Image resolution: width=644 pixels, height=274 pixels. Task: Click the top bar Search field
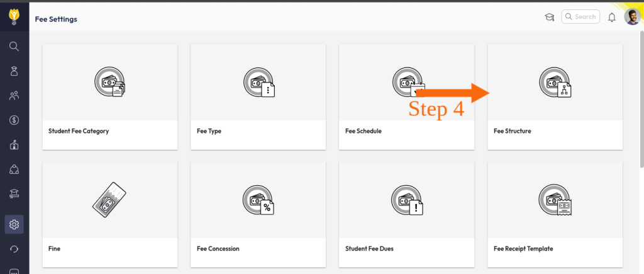579,17
